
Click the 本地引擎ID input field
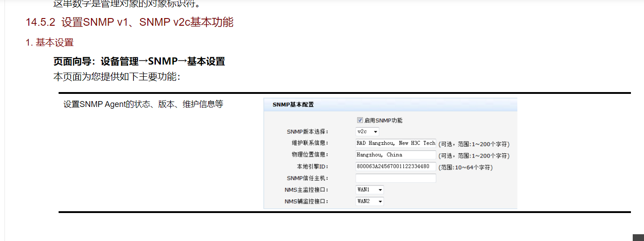coord(396,167)
